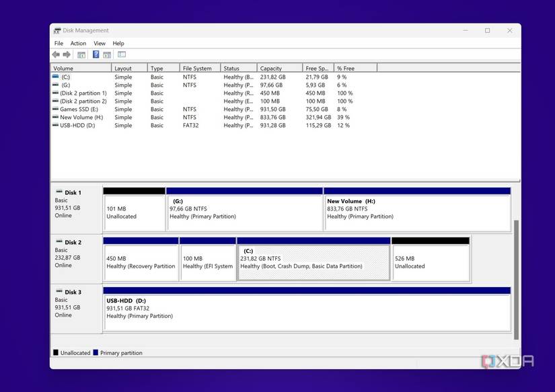Click the blue Primary partition legend swatch
Screen dimensions: 555x392
tap(94, 352)
